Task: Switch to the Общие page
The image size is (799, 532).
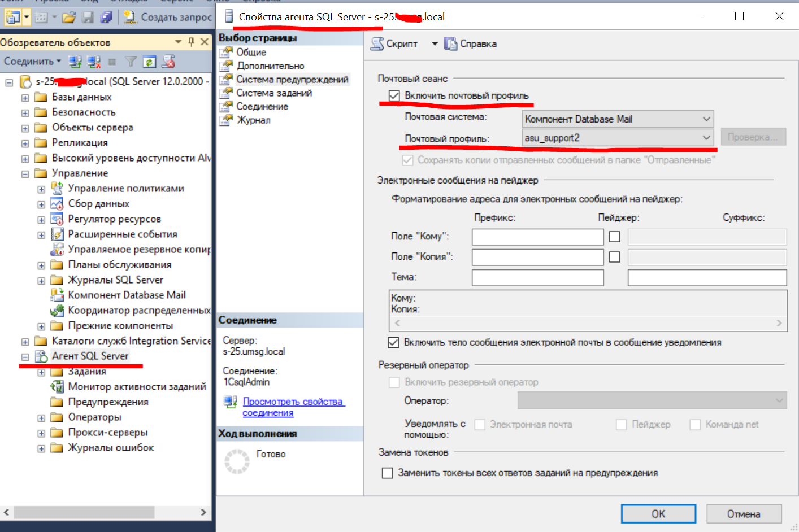Action: coord(251,52)
